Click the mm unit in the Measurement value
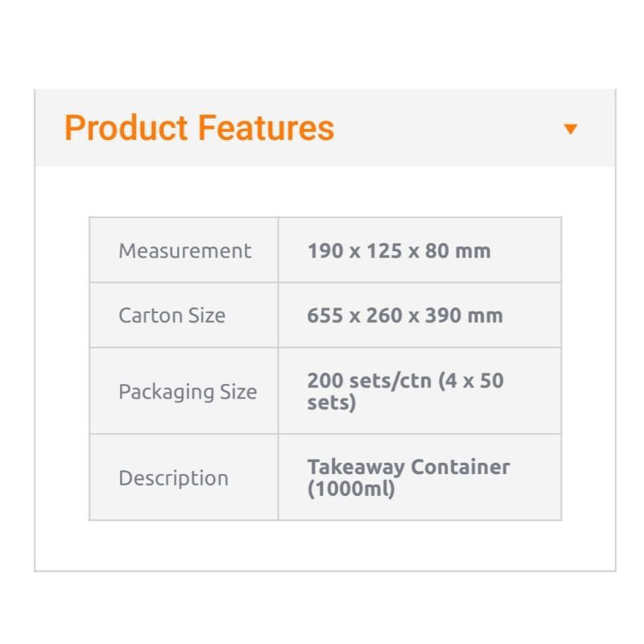Image resolution: width=644 pixels, height=644 pixels. [473, 250]
